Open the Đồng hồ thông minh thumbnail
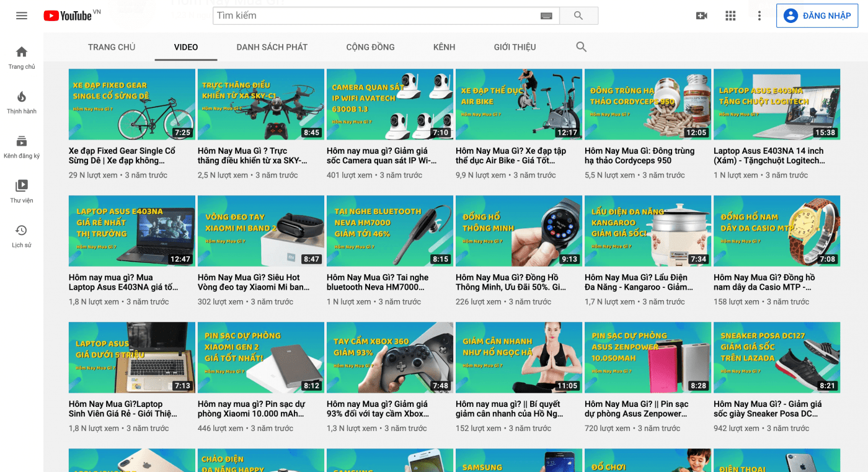The width and height of the screenshot is (868, 472). click(519, 231)
